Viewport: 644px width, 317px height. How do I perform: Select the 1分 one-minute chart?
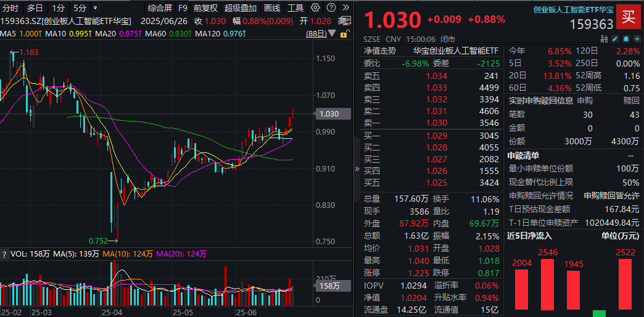pos(59,8)
